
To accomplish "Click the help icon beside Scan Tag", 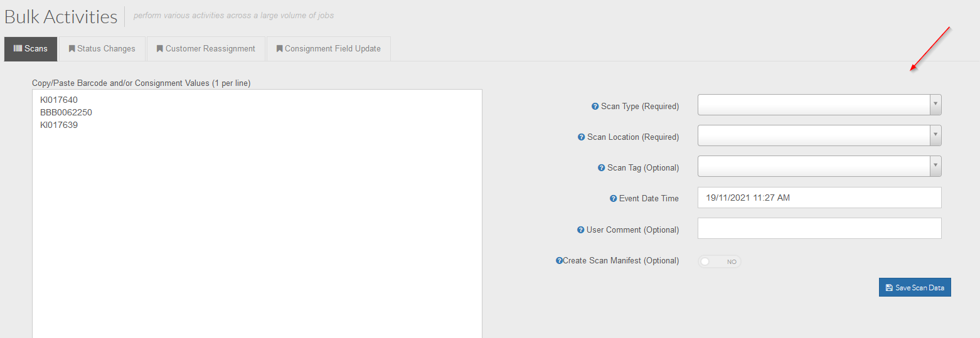I will 602,168.
